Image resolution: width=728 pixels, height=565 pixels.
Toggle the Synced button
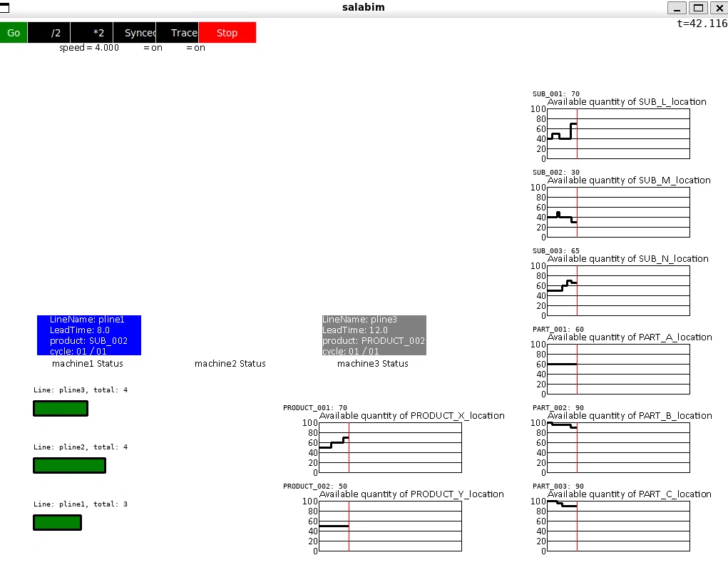point(135,33)
